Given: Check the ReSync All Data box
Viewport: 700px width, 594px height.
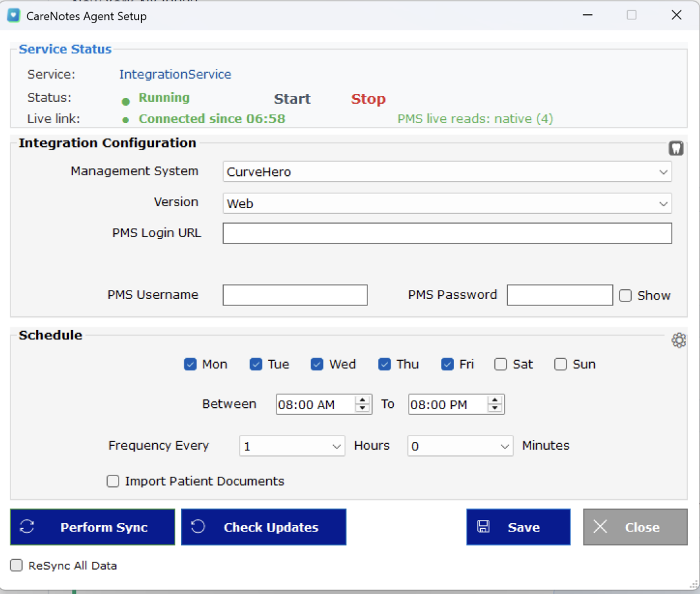Looking at the screenshot, I should pos(17,566).
